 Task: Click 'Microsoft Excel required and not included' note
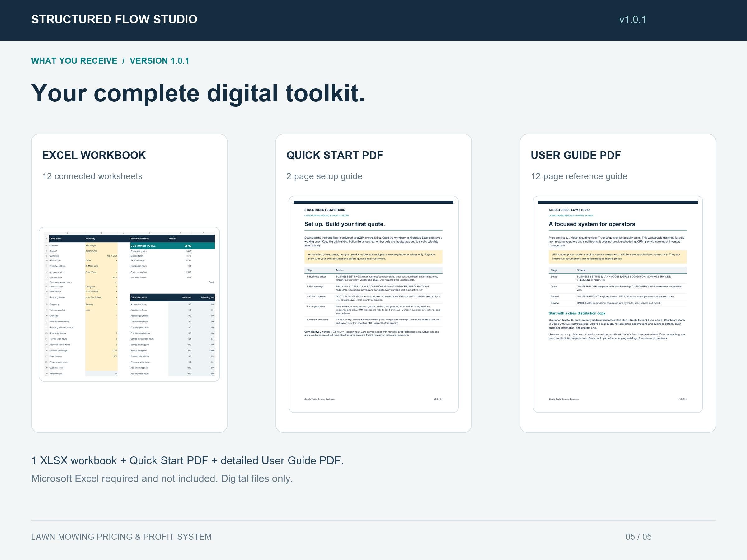(x=162, y=479)
